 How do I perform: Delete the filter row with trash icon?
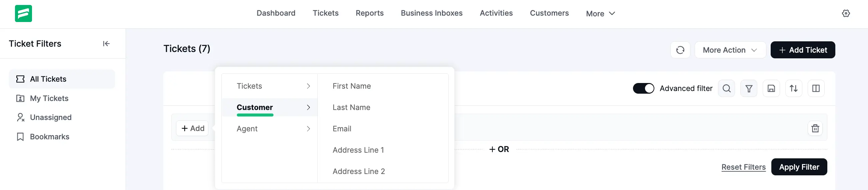[x=815, y=128]
